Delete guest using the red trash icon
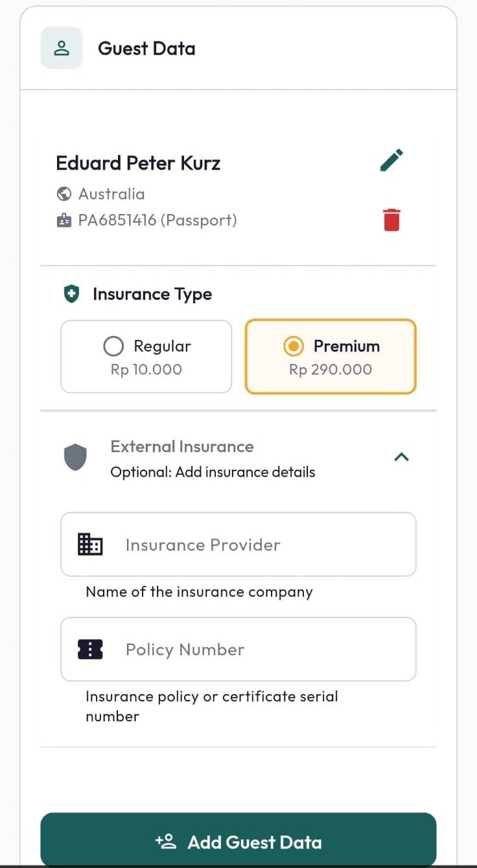The width and height of the screenshot is (477, 868). [x=391, y=220]
